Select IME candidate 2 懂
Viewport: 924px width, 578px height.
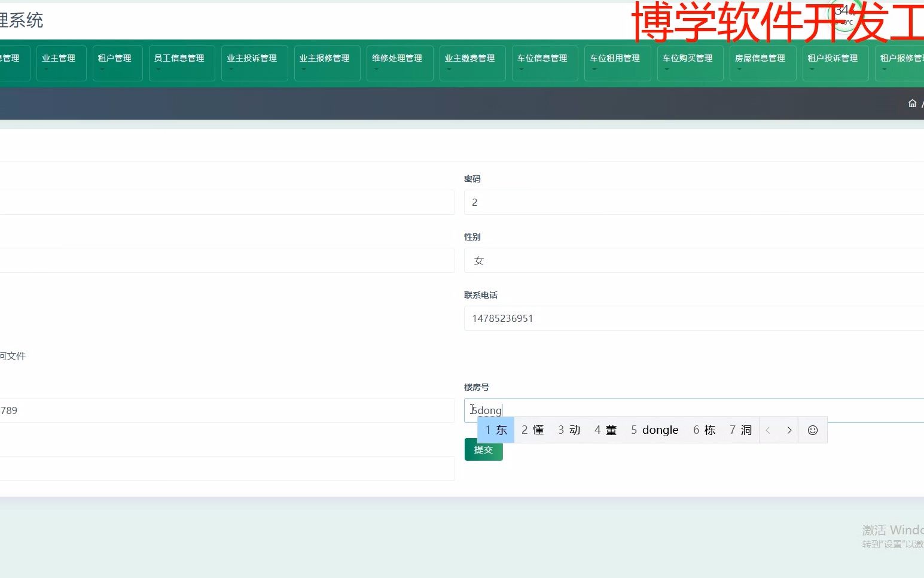[532, 430]
